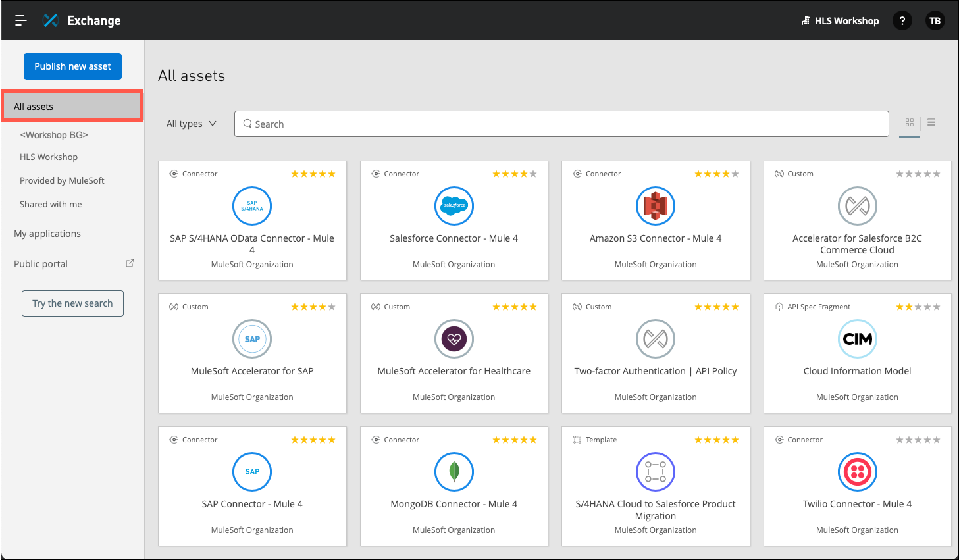This screenshot has height=560, width=959.
Task: Select HLS Workshop in the sidebar
Action: 49,157
